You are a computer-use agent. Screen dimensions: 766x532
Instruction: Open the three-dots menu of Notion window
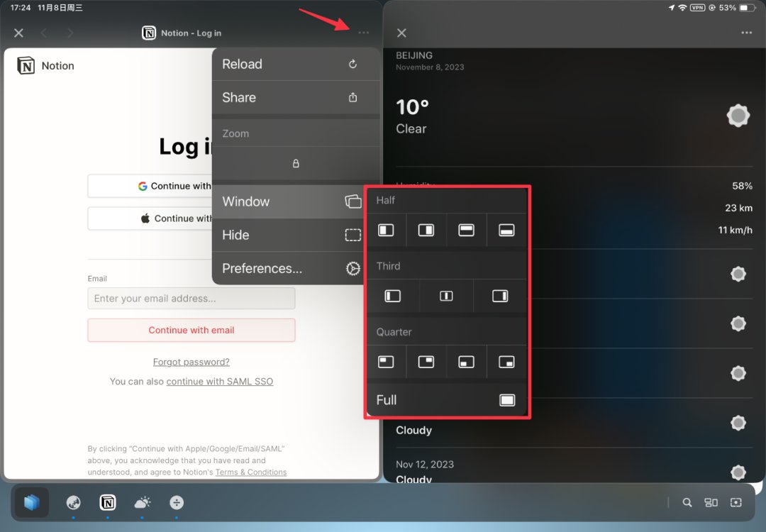pyautogui.click(x=363, y=33)
